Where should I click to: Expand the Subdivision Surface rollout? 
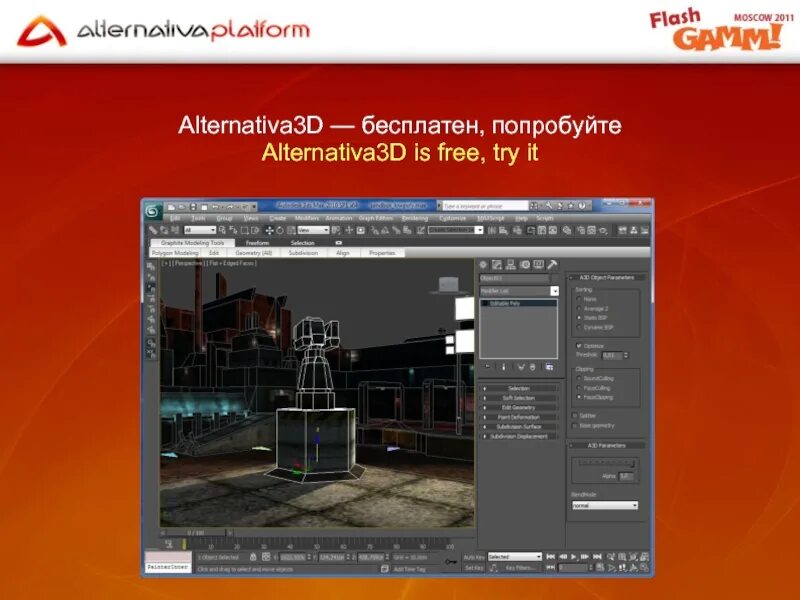click(519, 427)
